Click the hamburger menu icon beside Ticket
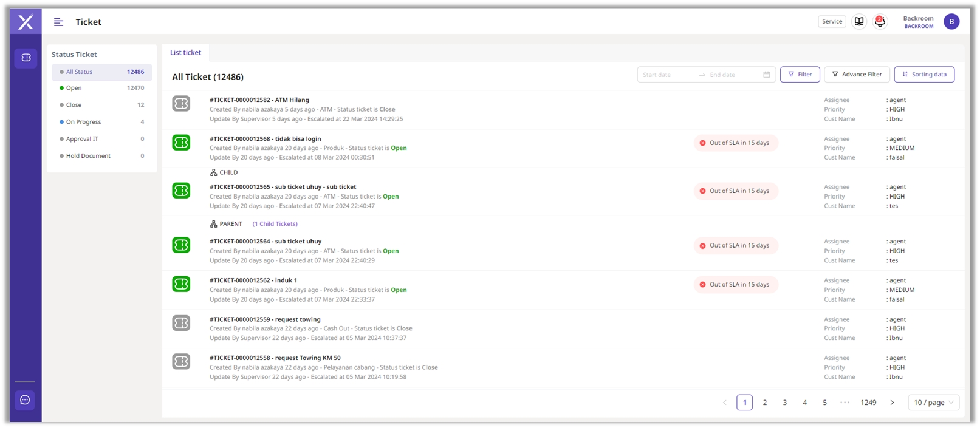Viewport: 980px width, 428px height. (x=58, y=22)
